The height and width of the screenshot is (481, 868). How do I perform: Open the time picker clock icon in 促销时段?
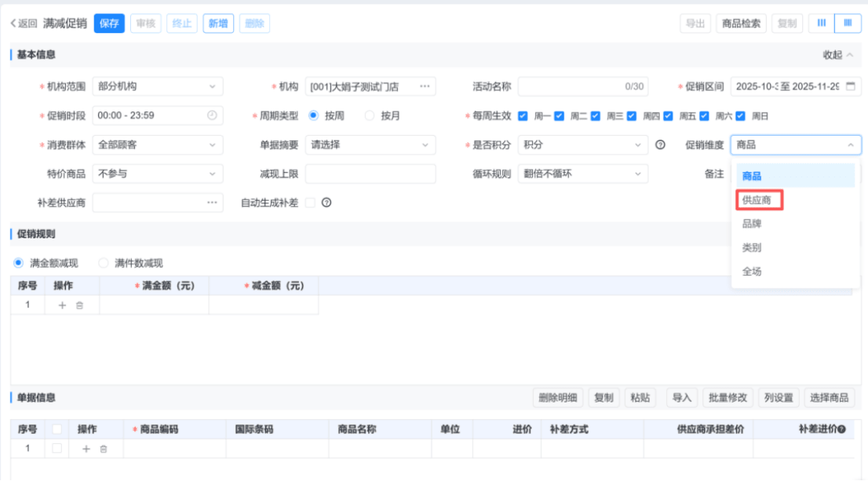pos(212,115)
